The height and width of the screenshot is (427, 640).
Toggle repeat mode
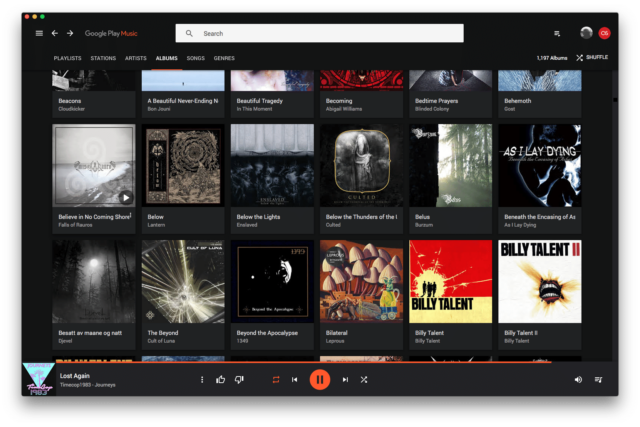(x=276, y=380)
